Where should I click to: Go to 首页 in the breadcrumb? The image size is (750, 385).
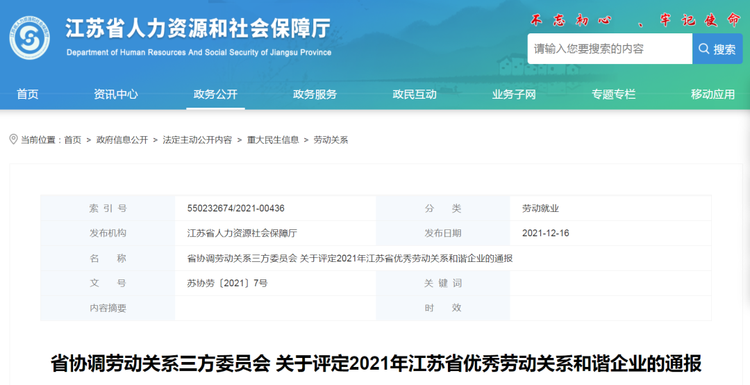pyautogui.click(x=73, y=140)
